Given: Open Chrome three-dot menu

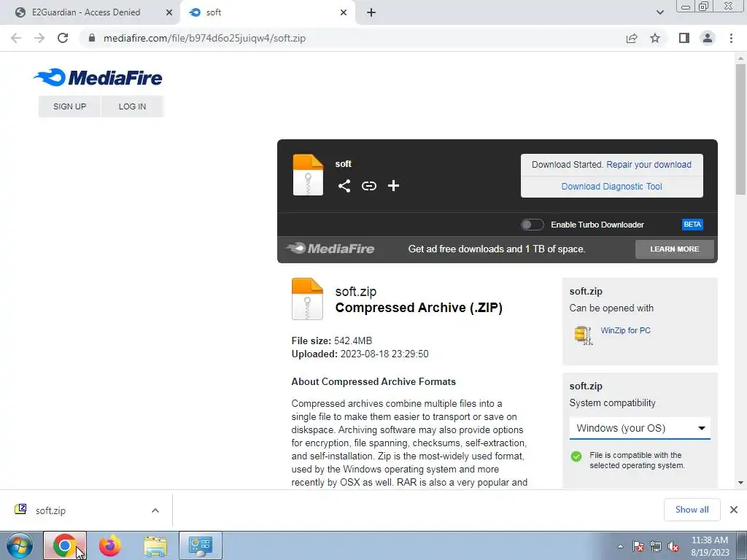Looking at the screenshot, I should (x=731, y=38).
